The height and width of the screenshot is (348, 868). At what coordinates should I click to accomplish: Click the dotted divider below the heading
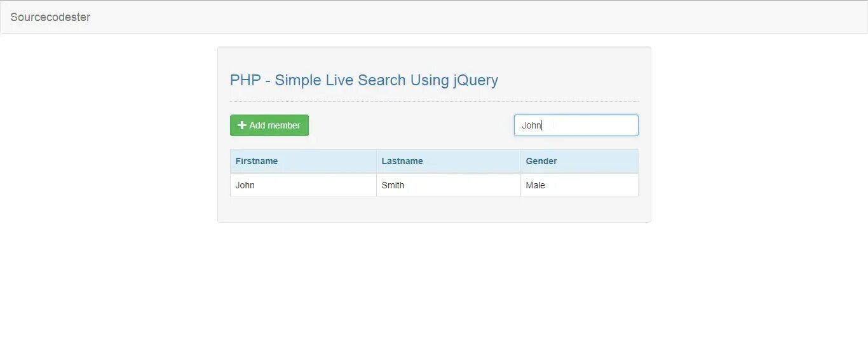[x=434, y=101]
